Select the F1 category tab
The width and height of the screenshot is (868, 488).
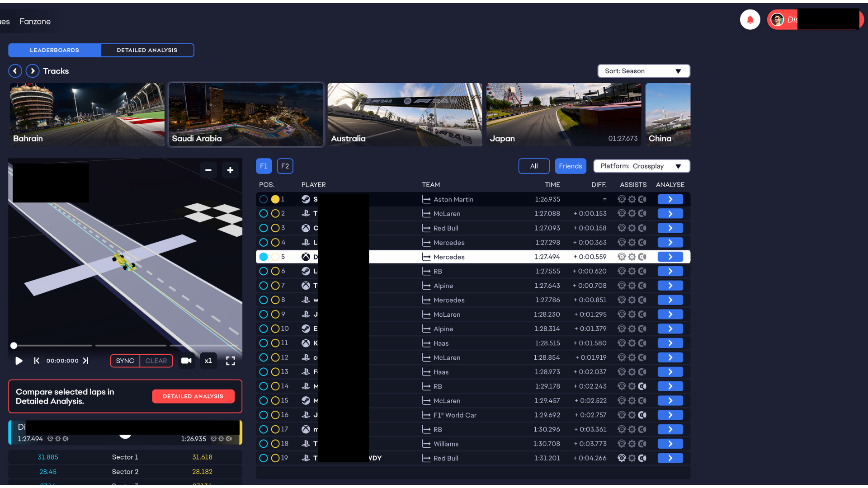click(264, 166)
